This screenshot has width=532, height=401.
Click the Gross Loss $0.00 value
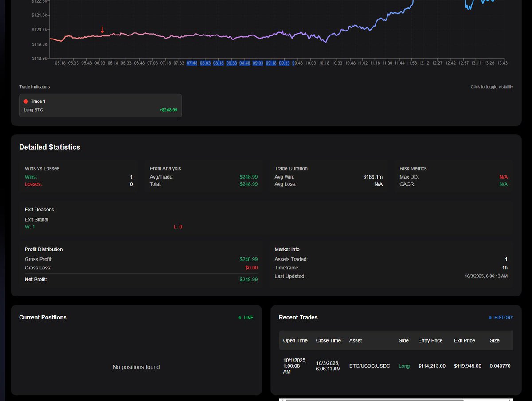(x=251, y=268)
